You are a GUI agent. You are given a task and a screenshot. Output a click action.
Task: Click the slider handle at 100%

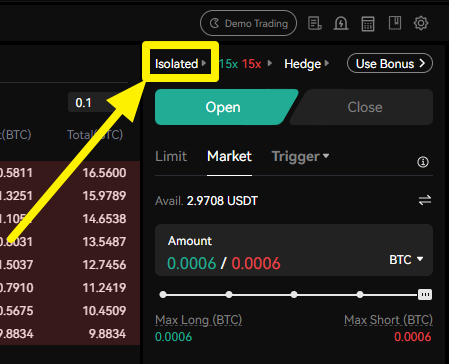tap(425, 295)
